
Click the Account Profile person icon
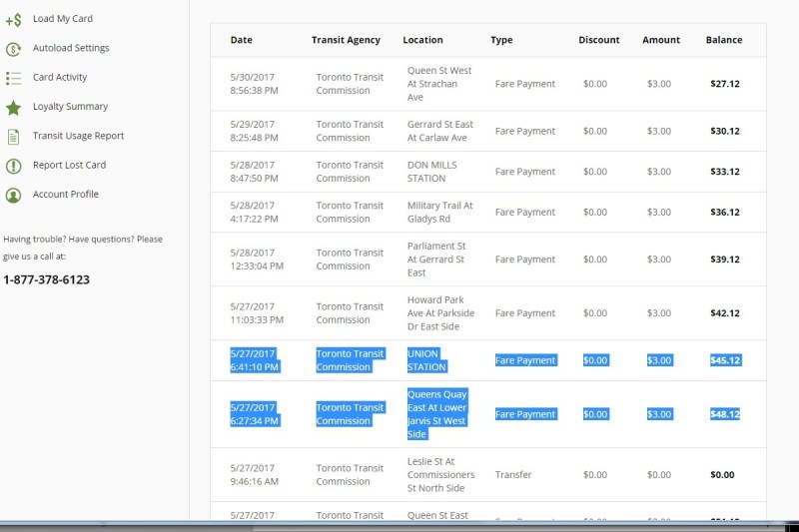(13, 195)
